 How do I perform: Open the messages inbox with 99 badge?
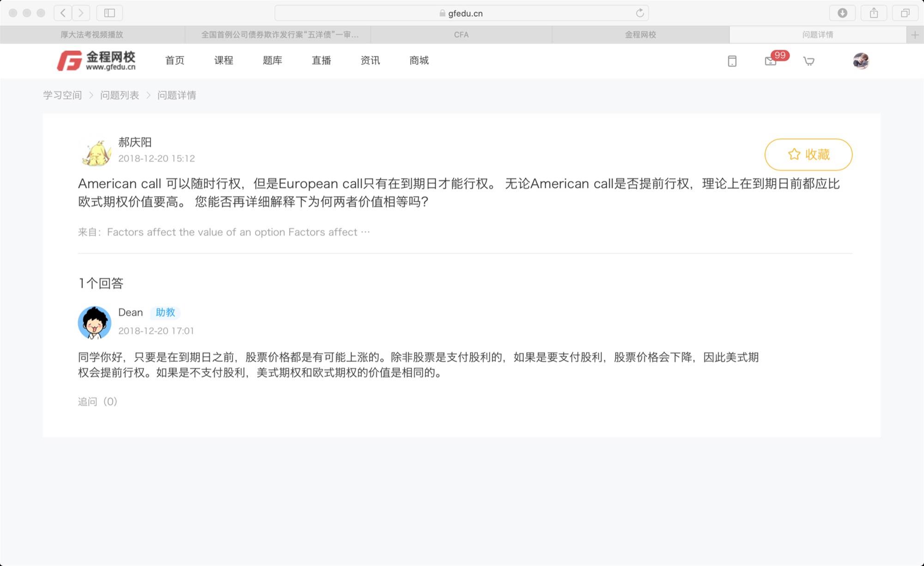[x=771, y=61]
